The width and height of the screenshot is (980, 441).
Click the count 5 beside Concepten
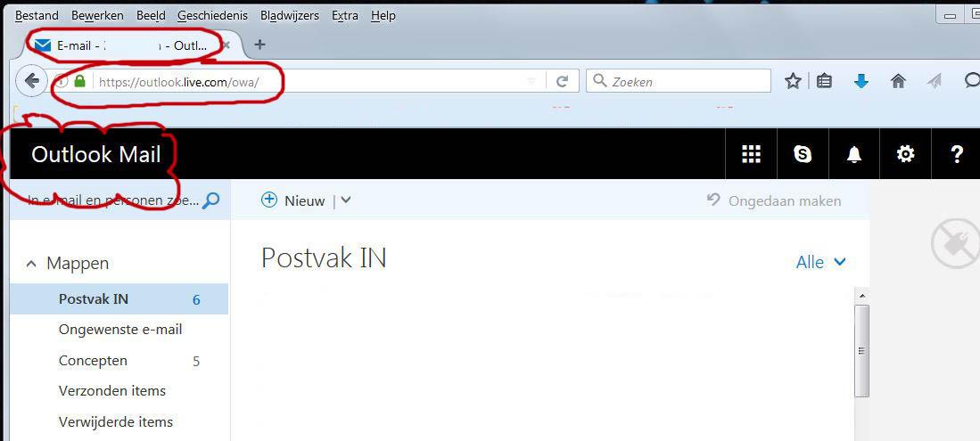(196, 361)
